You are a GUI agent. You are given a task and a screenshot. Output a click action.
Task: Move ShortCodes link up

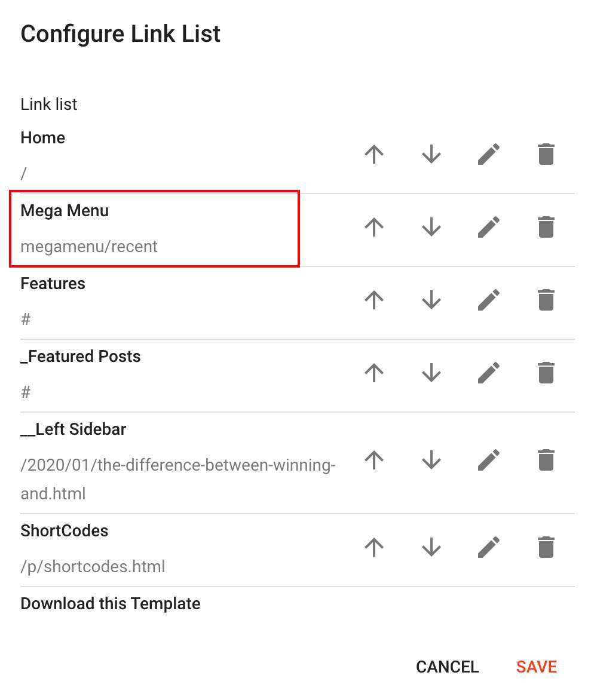(x=374, y=547)
